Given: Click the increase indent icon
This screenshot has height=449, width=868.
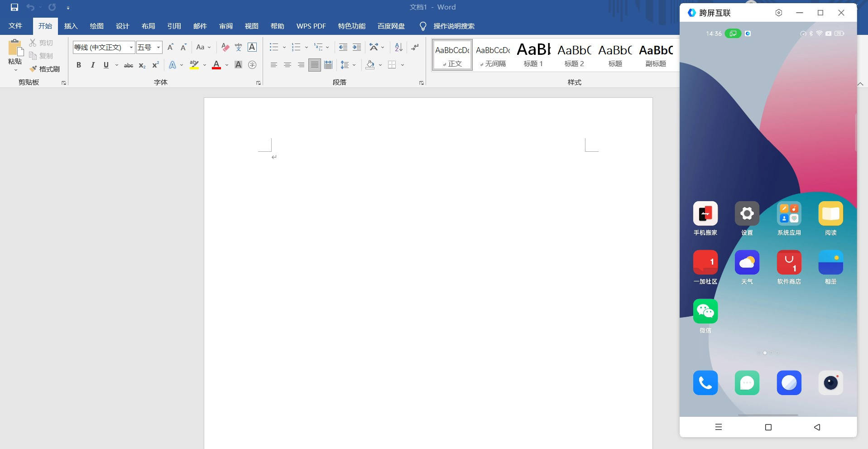Looking at the screenshot, I should click(357, 47).
